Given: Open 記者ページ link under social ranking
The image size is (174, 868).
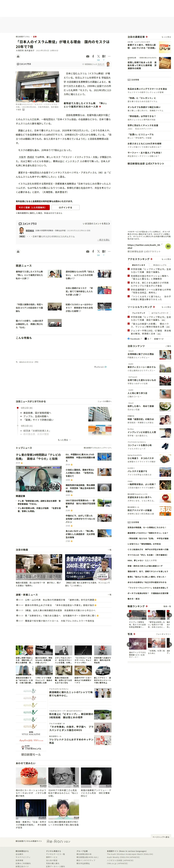Looking at the screenshot, I should [159, 339].
